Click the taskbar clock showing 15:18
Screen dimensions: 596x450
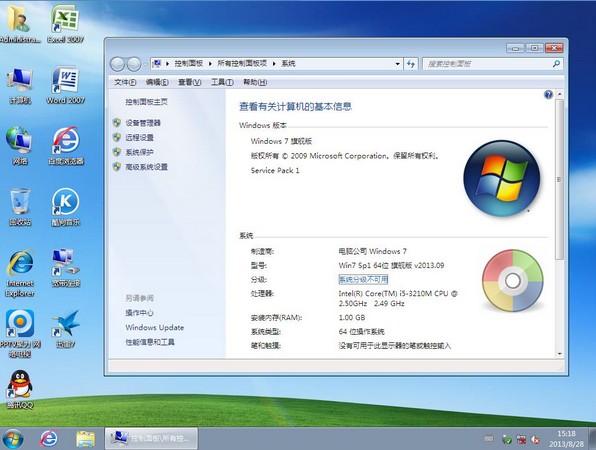566,439
